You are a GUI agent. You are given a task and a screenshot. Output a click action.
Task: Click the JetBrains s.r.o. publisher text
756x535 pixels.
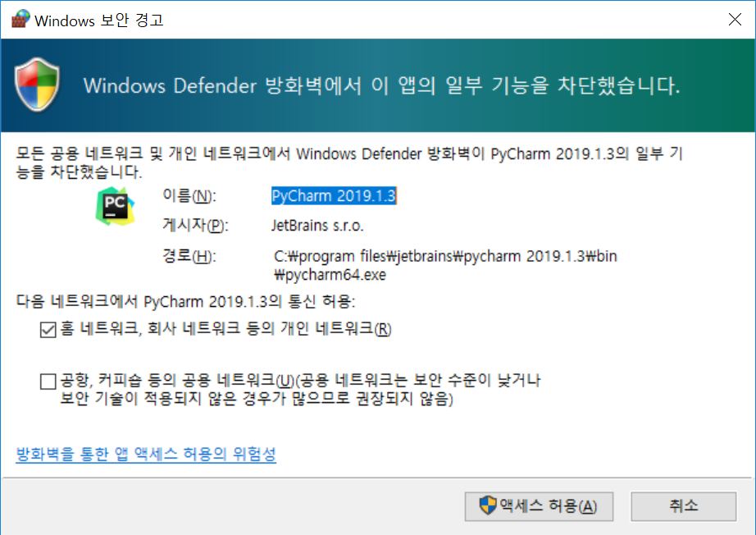(317, 226)
